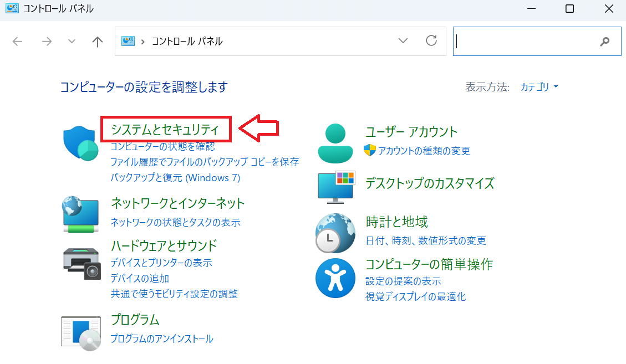Open ネットワークとインターネット category

click(177, 203)
